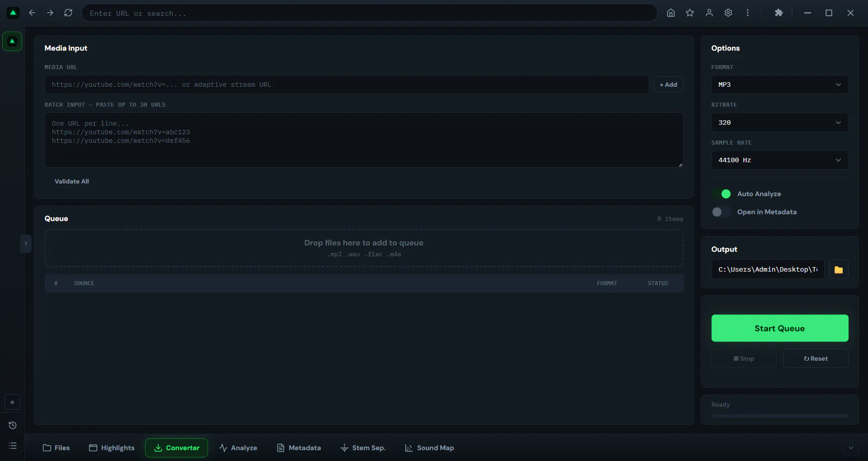
Task: Open the extensions puzzle icon
Action: click(778, 13)
